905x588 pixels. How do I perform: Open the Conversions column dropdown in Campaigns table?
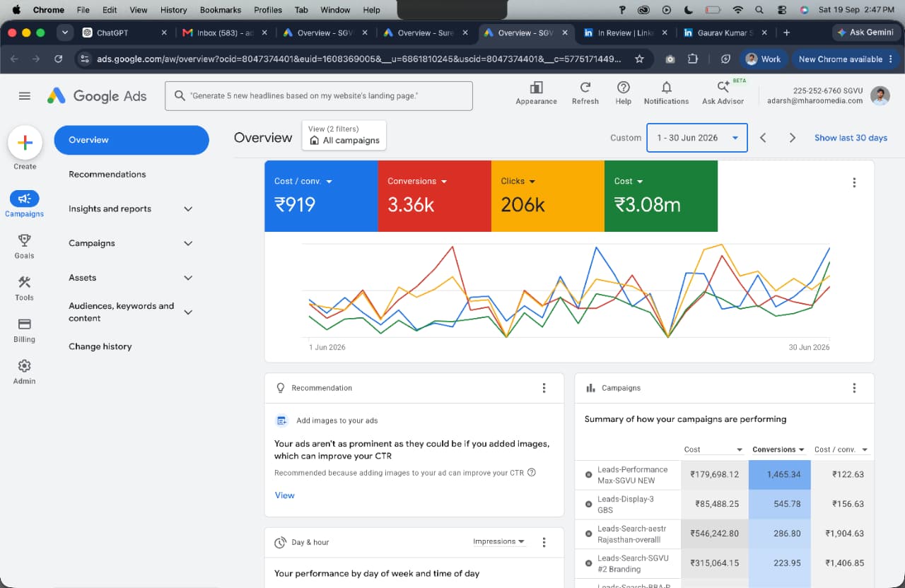tap(779, 449)
